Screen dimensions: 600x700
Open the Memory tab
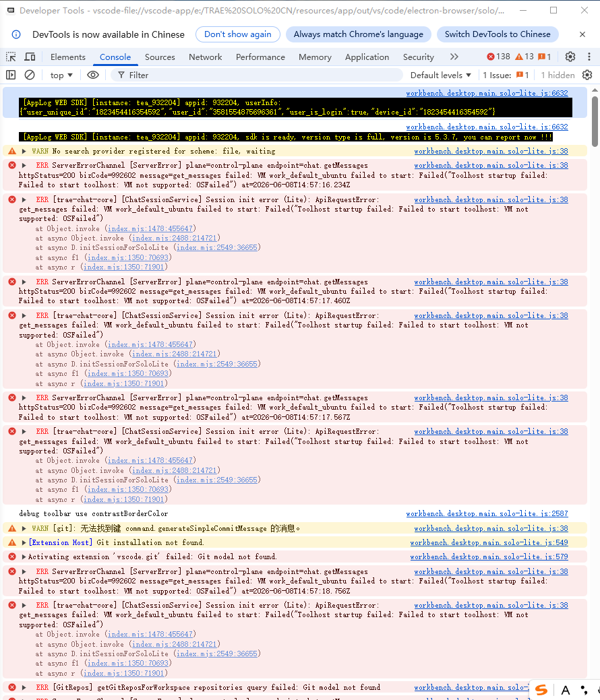pos(315,57)
